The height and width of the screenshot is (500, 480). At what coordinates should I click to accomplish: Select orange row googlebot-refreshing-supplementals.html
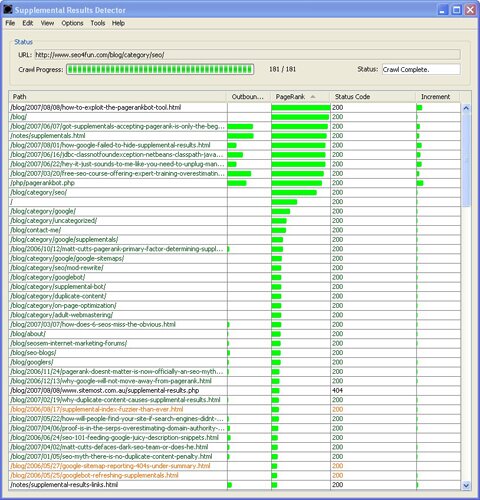(x=235, y=475)
